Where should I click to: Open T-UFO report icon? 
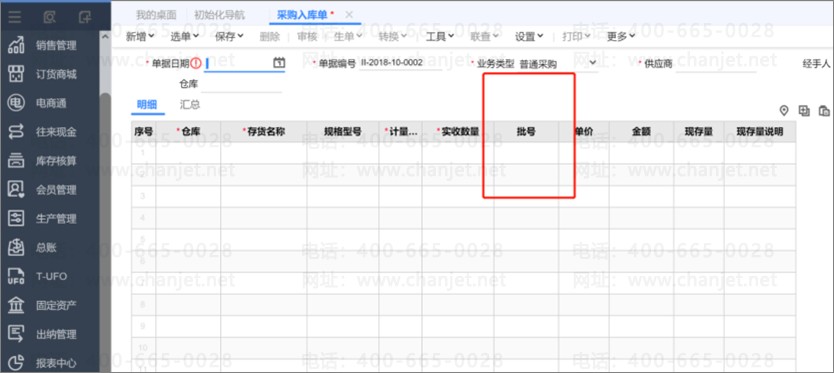pos(16,276)
